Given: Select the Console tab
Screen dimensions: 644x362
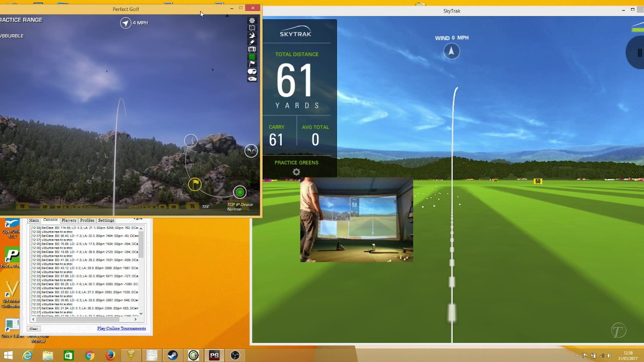Looking at the screenshot, I should point(50,220).
